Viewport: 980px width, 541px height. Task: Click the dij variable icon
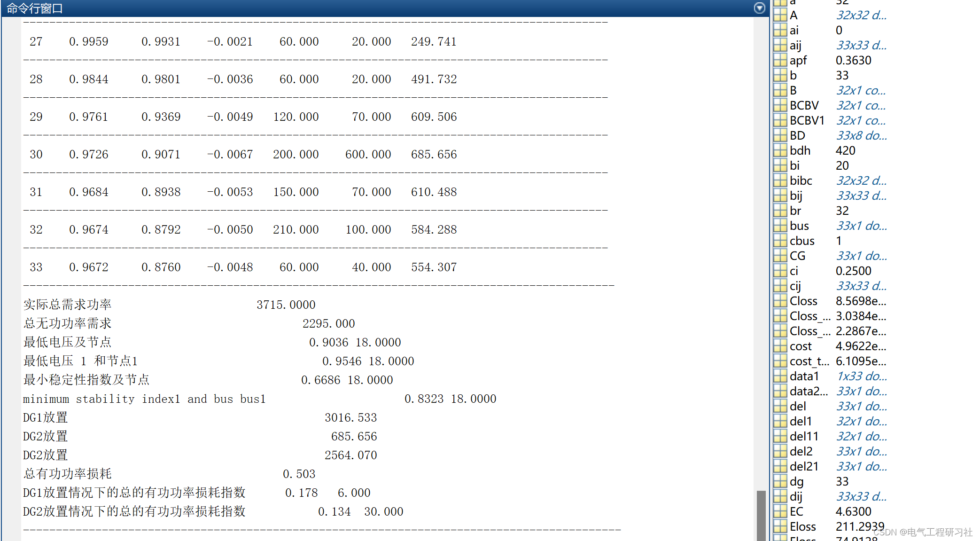(x=780, y=496)
